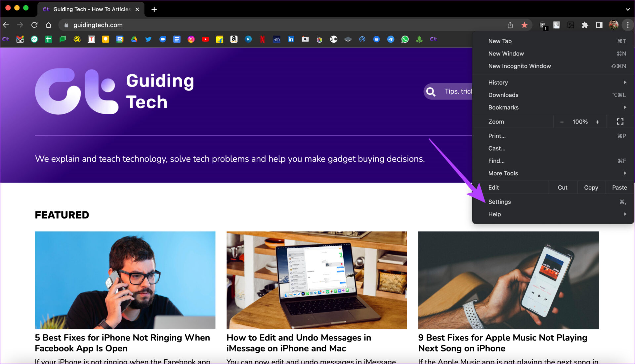Increase zoom level with plus button
The height and width of the screenshot is (364, 635).
598,122
